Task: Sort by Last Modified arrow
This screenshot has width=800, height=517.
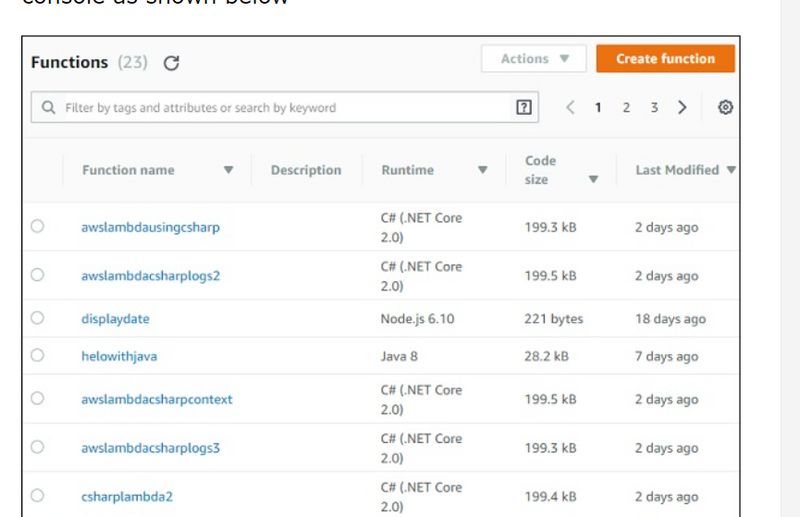Action: click(x=731, y=170)
